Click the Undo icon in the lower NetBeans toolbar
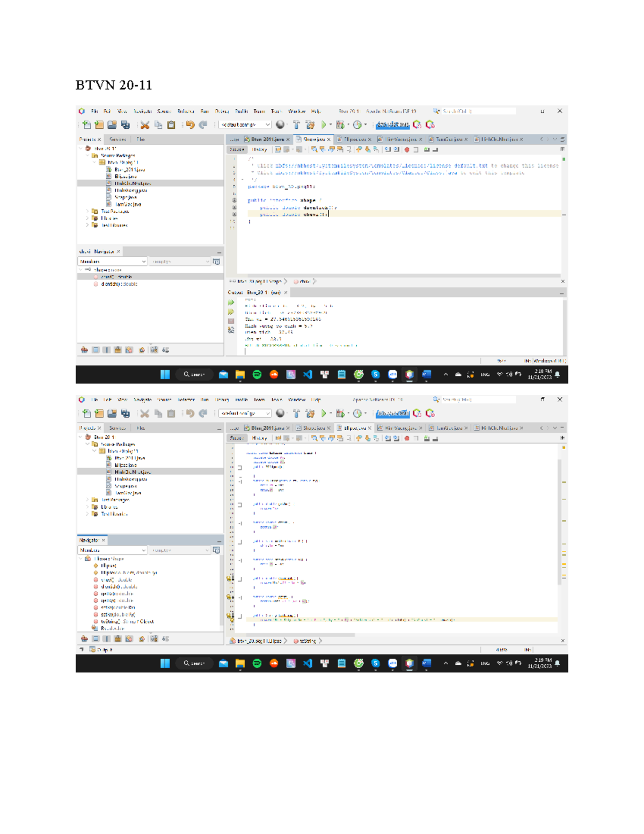This screenshot has width=644, height=834. coord(190,414)
